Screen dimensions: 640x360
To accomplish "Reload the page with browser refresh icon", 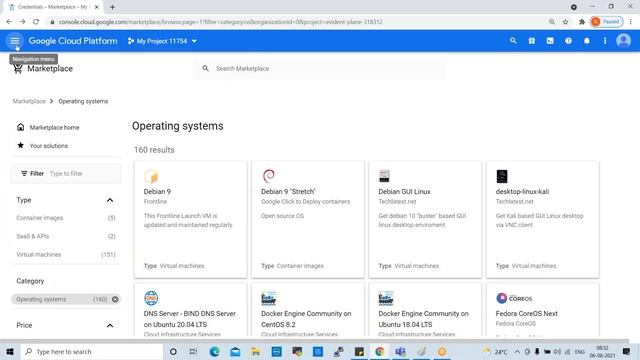I will click(x=36, y=22).
